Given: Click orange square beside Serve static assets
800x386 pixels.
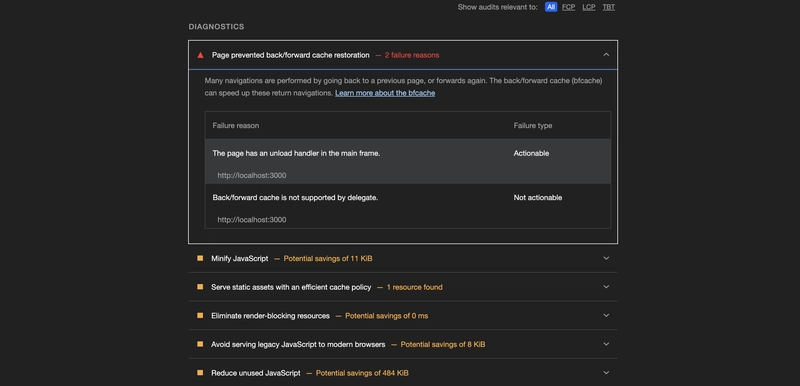Looking at the screenshot, I should coord(200,287).
